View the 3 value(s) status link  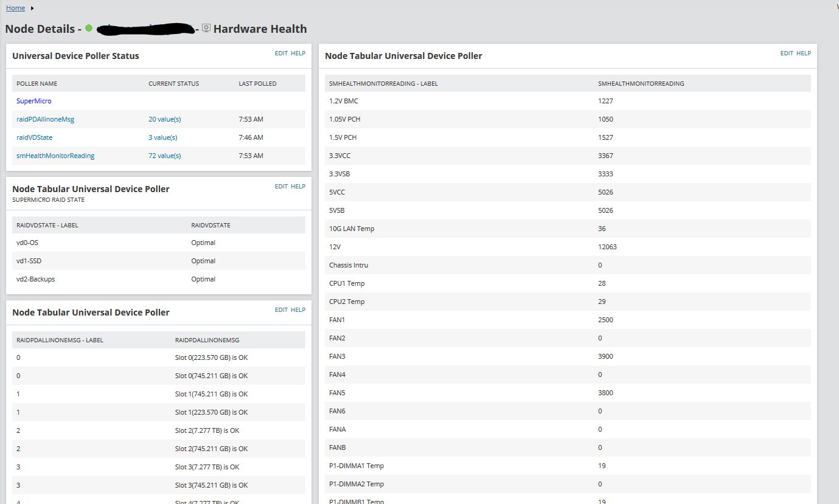(163, 137)
